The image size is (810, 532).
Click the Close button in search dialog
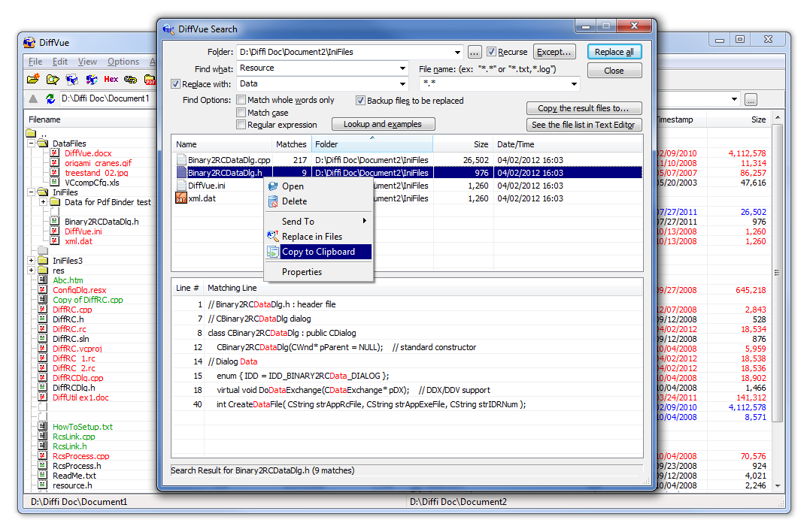coord(614,71)
